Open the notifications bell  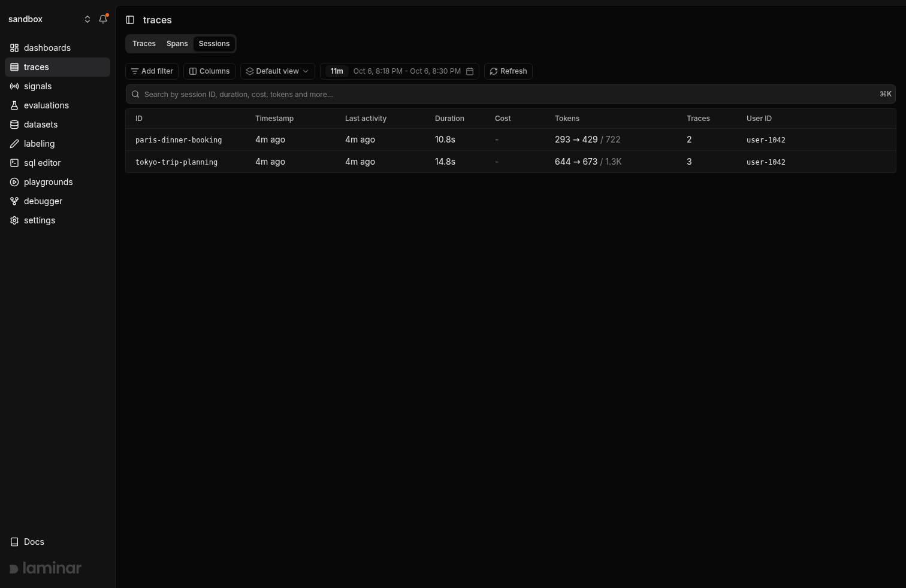(103, 19)
